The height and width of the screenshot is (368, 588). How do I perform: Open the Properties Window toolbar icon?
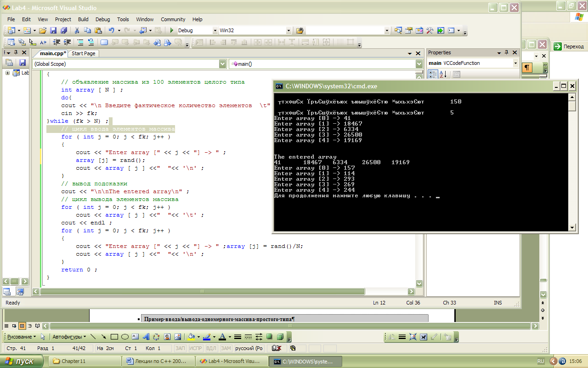(408, 30)
